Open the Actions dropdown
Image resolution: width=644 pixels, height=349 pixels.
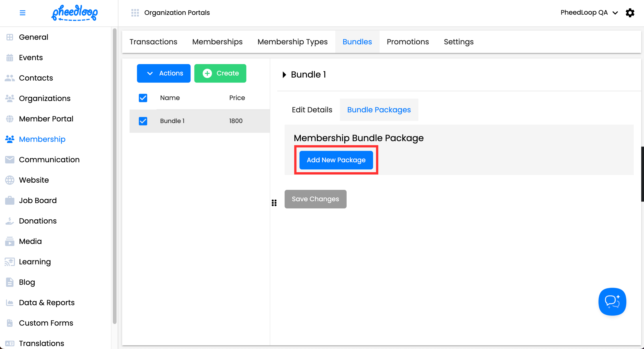pyautogui.click(x=164, y=73)
